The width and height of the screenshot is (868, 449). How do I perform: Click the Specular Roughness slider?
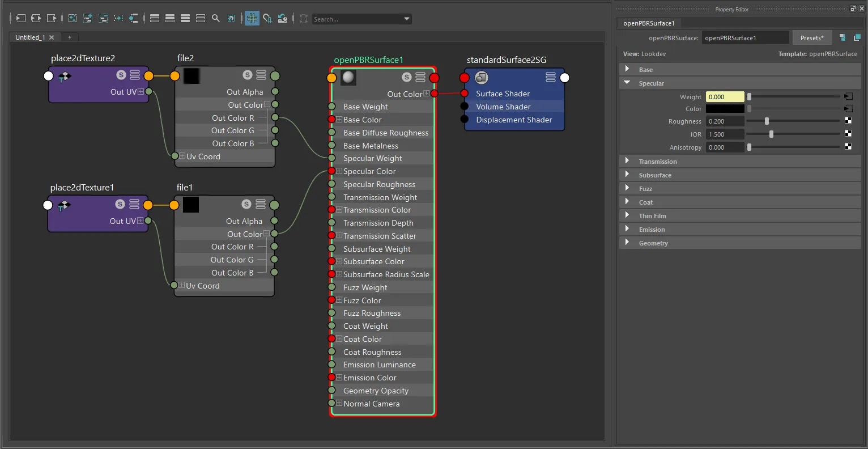tap(793, 121)
